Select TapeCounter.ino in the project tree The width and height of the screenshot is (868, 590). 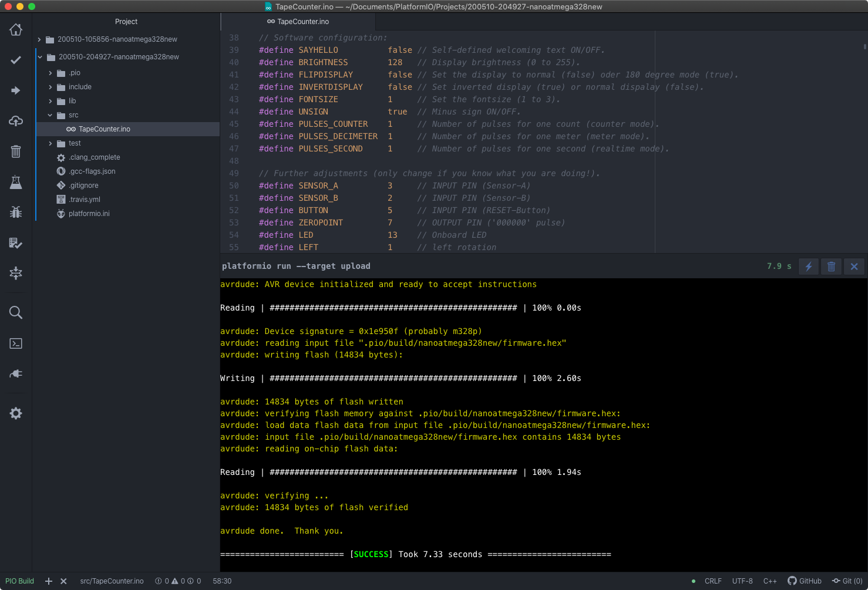[128, 129]
